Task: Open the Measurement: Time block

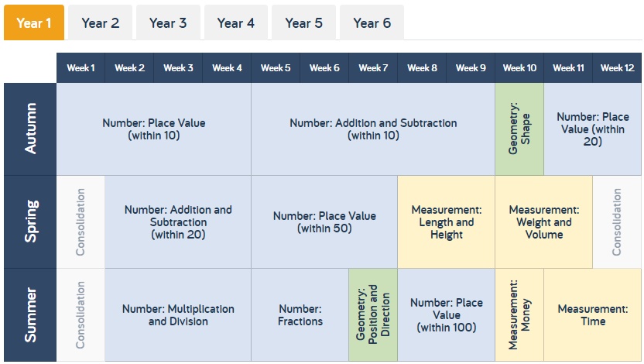Action: [593, 315]
